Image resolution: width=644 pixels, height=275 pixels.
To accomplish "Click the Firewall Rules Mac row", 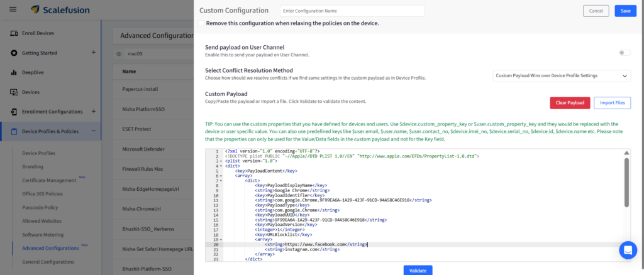I will click(153, 169).
